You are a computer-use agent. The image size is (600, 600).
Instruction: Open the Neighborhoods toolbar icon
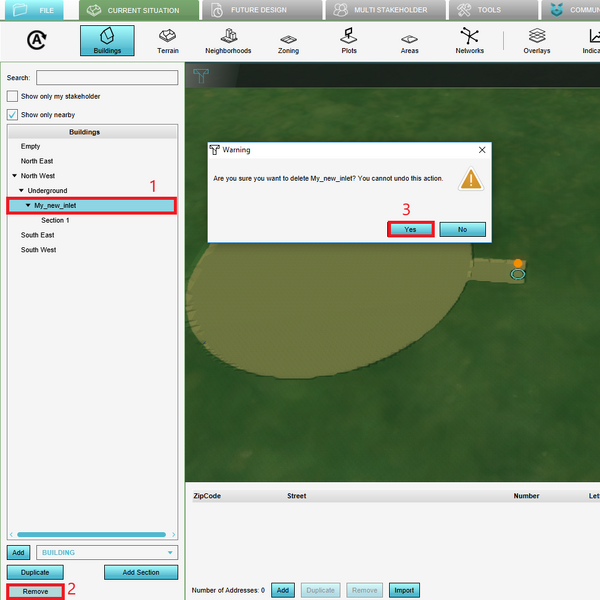point(228,41)
